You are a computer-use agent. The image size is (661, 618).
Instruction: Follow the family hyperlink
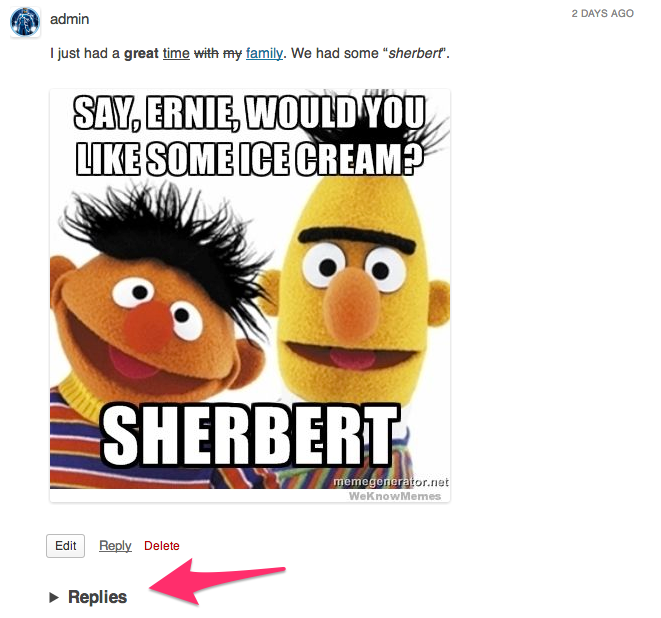(x=264, y=54)
